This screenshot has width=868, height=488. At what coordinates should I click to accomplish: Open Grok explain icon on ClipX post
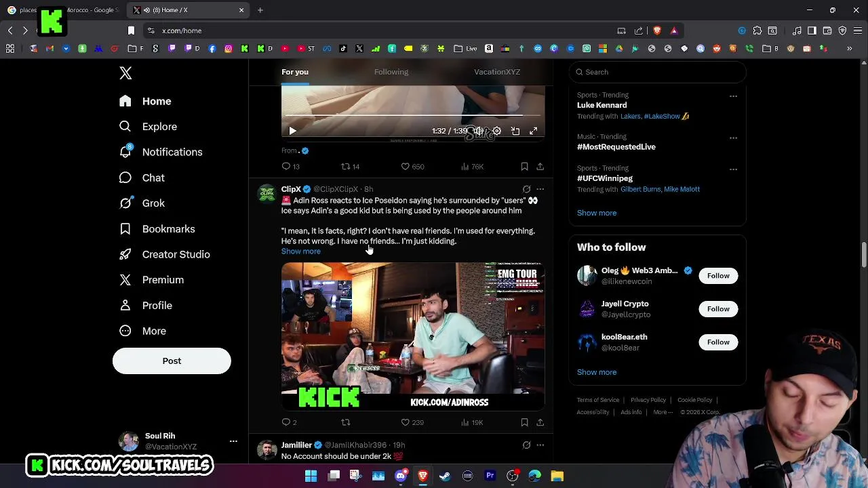tap(526, 189)
